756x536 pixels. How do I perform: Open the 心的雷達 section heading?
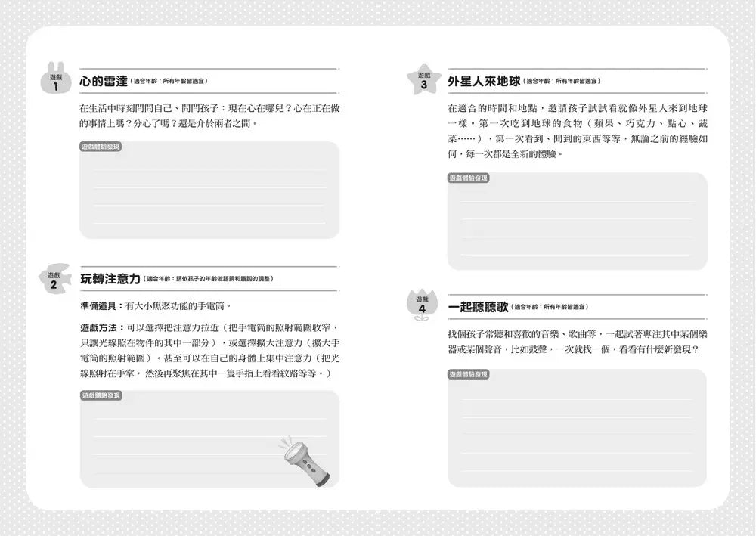[x=105, y=79]
